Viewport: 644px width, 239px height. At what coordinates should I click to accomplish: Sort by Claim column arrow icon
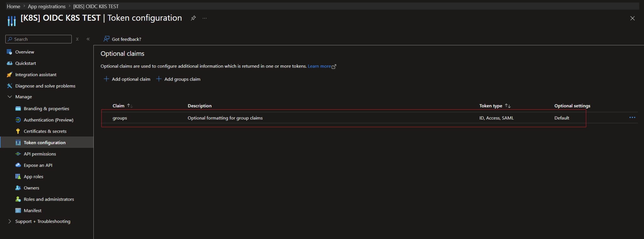pos(130,106)
